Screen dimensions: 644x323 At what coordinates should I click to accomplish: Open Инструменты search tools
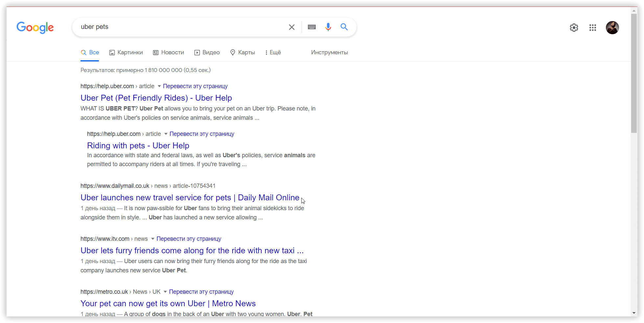tap(330, 52)
